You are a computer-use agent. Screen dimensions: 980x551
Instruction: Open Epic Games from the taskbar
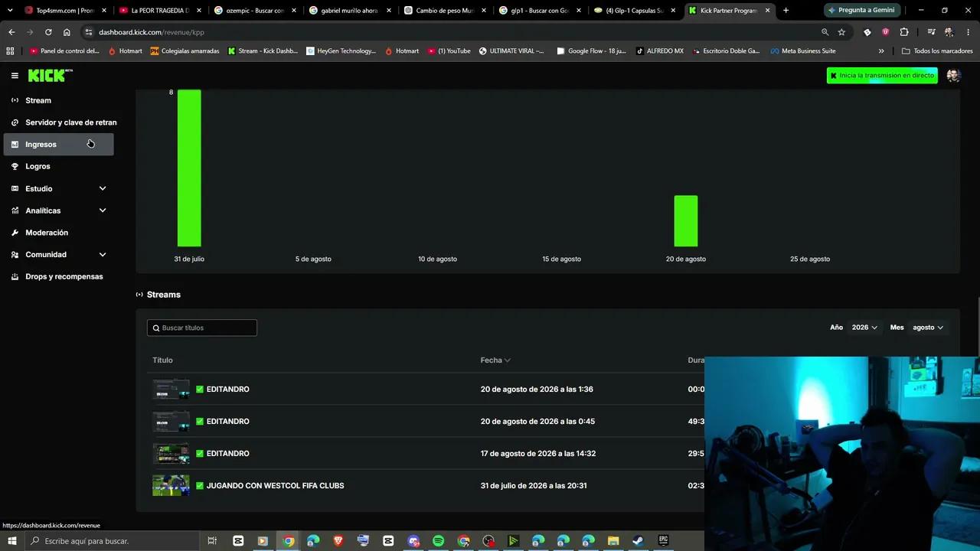point(663,541)
